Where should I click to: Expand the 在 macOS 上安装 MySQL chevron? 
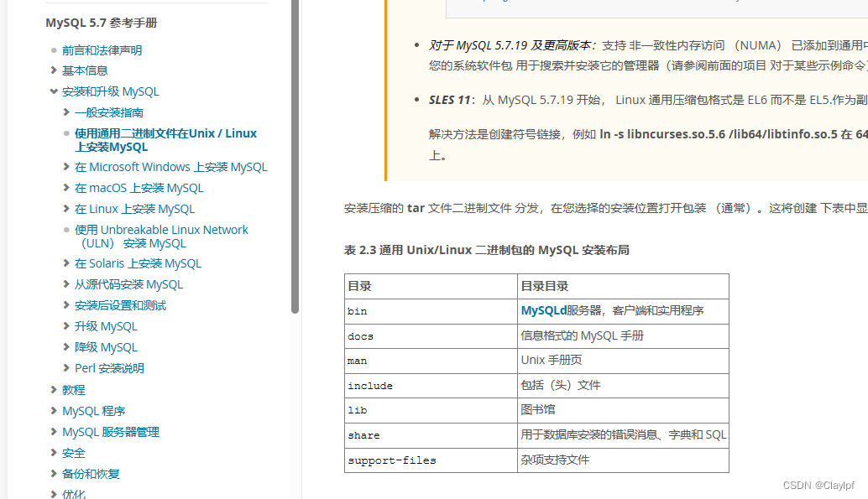coord(66,188)
